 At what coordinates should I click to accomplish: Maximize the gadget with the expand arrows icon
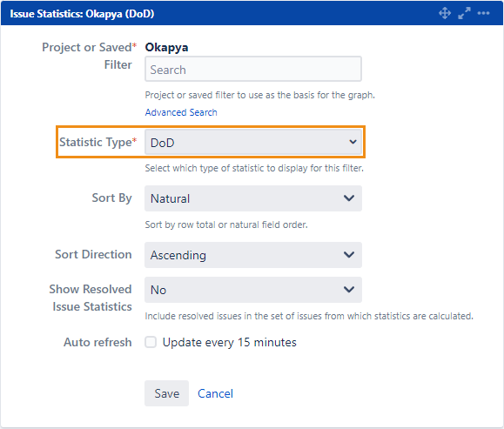464,14
